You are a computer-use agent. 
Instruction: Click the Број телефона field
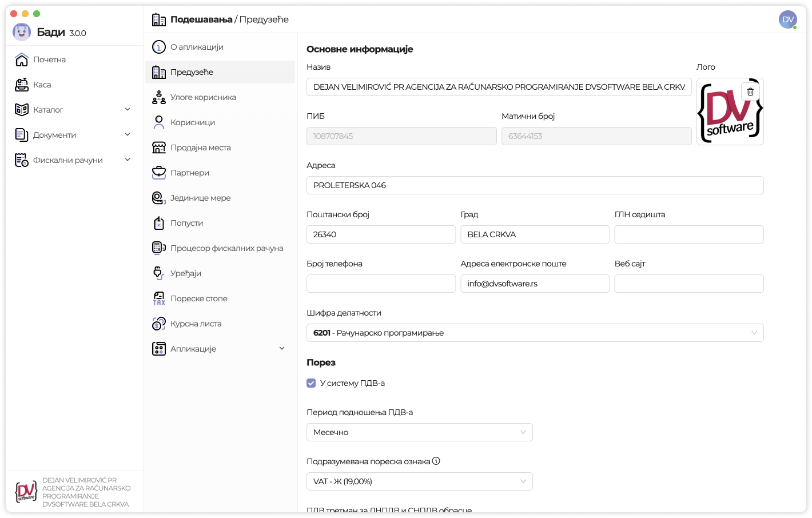click(381, 284)
